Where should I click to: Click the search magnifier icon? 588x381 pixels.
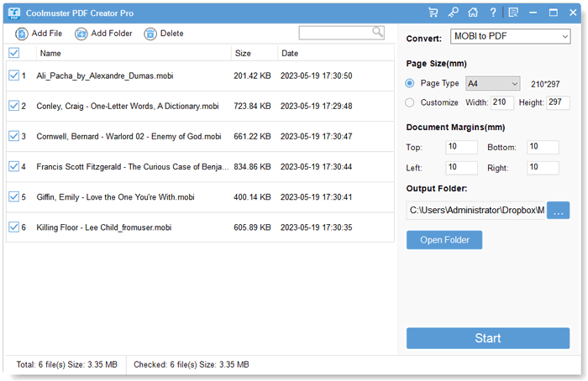tap(378, 32)
